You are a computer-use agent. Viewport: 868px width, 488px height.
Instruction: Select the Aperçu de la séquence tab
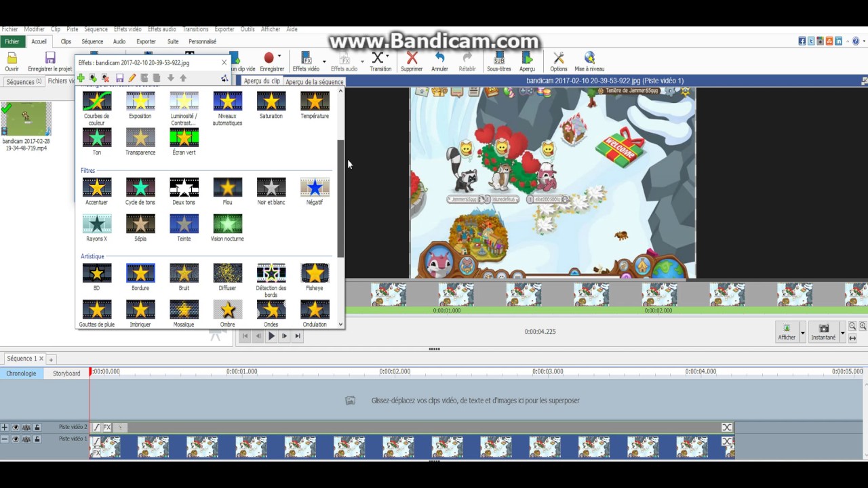point(315,81)
